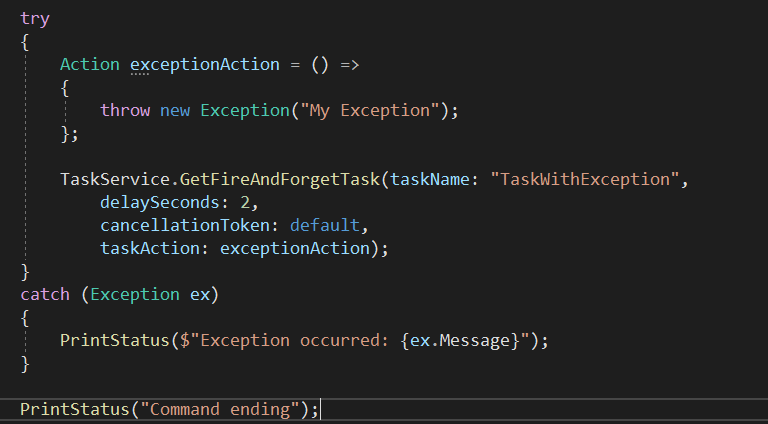
Task: Click the default keyword value
Action: point(320,225)
